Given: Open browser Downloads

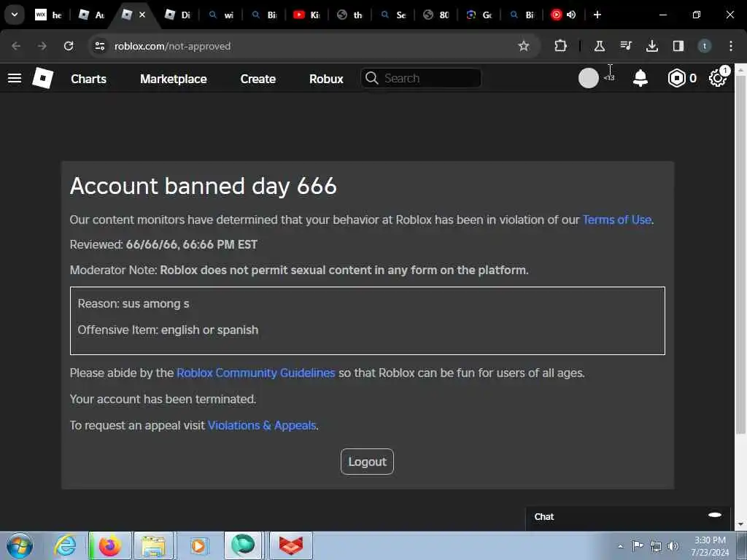Looking at the screenshot, I should 651,46.
